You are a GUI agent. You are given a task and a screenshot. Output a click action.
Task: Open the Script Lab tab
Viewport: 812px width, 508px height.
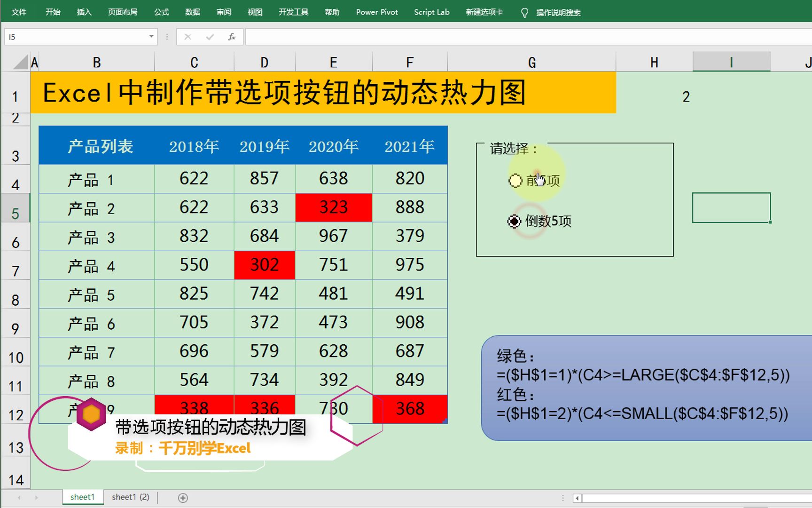[432, 12]
